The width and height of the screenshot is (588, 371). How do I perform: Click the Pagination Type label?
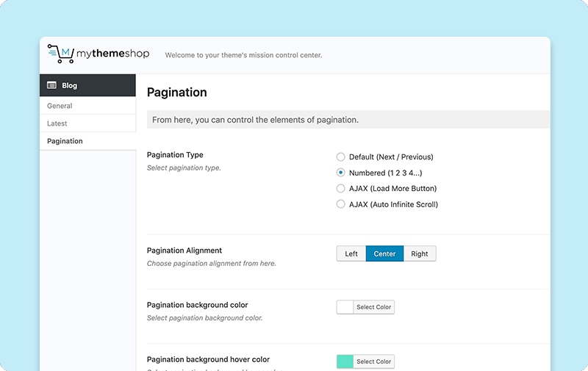click(x=175, y=155)
